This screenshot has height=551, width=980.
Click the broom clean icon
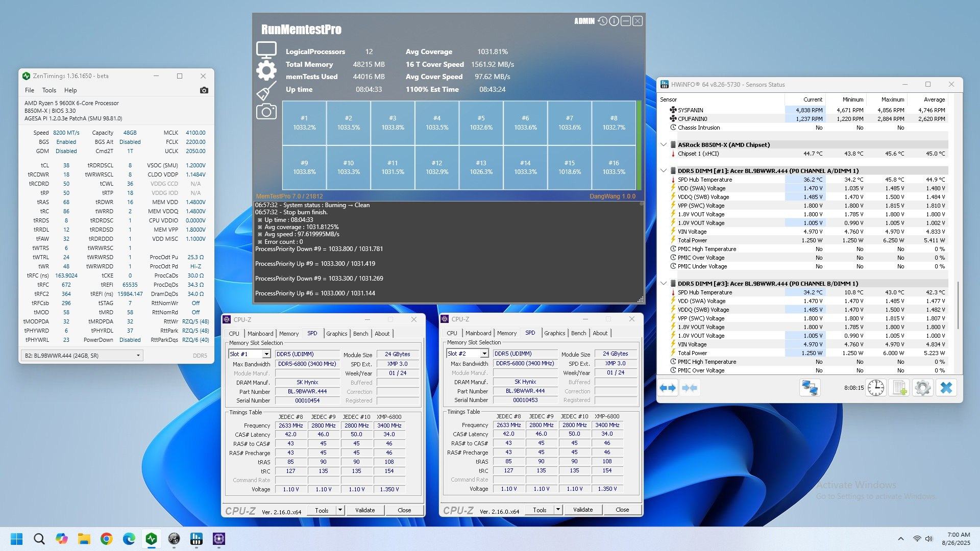266,91
